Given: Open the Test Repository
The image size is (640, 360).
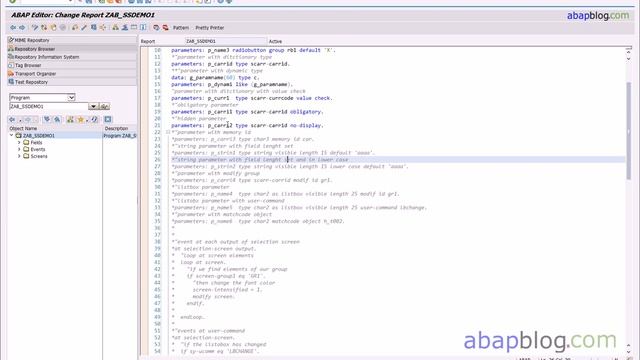Looking at the screenshot, I should 72,82.
